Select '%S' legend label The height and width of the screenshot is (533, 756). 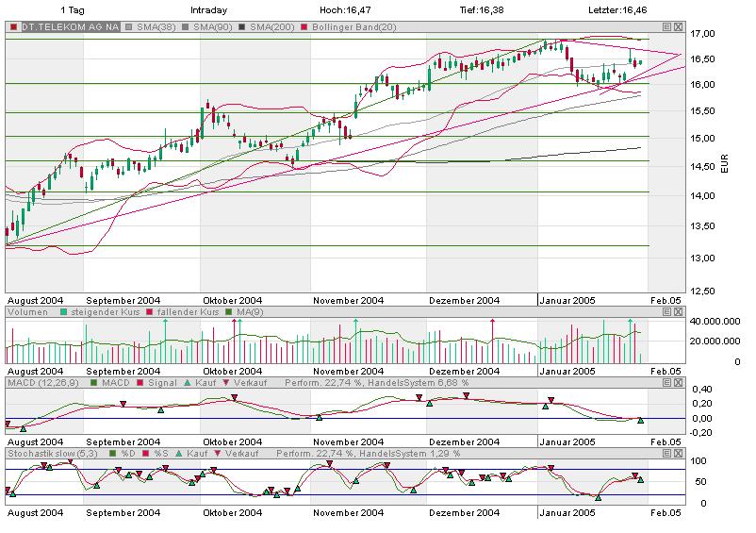click(161, 454)
